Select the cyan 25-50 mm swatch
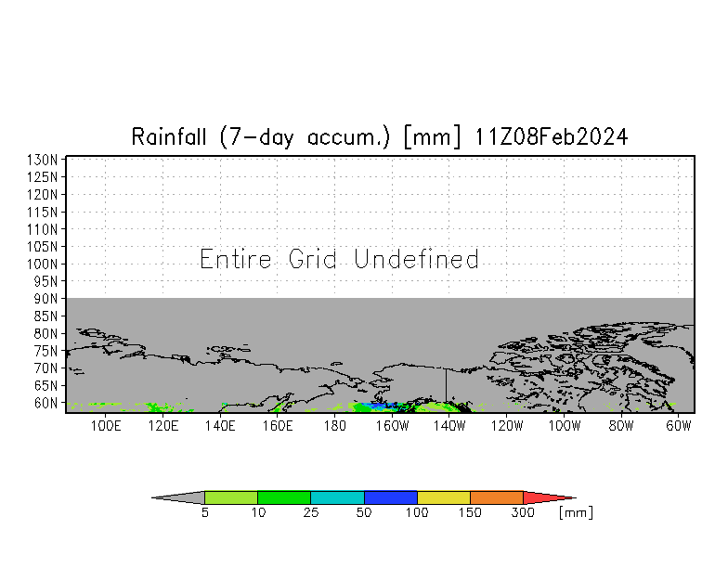728x568 pixels. pos(338,497)
